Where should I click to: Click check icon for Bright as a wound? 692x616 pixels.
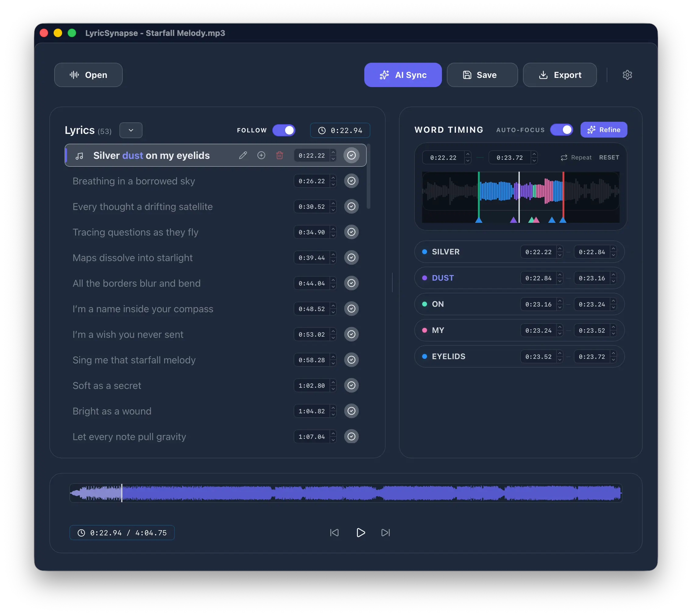pyautogui.click(x=351, y=411)
